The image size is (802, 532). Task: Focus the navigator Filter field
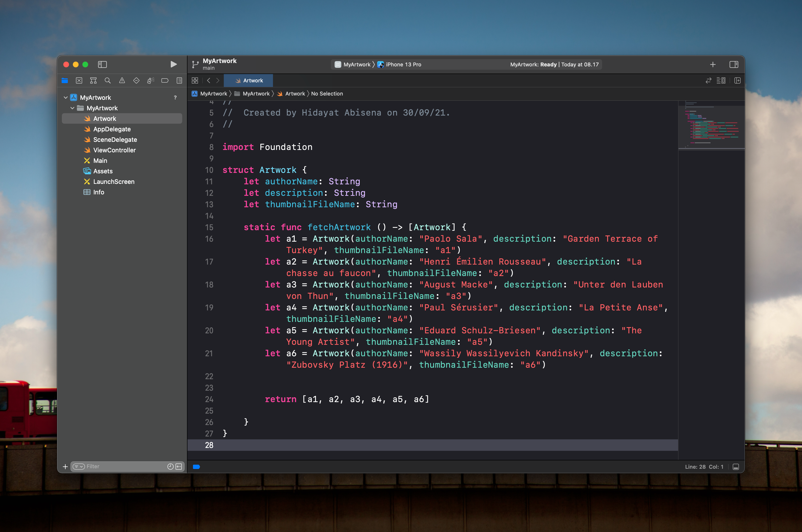click(x=126, y=467)
